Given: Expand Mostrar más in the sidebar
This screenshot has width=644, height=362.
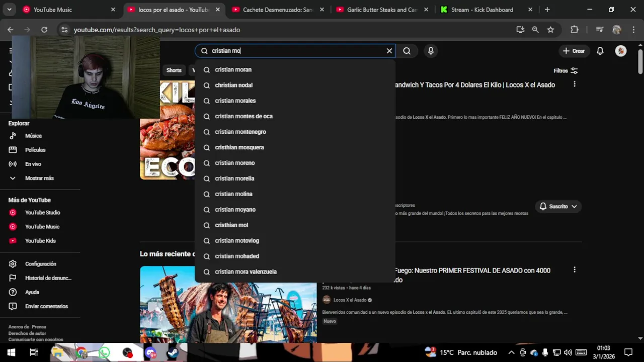Looking at the screenshot, I should click(x=40, y=178).
